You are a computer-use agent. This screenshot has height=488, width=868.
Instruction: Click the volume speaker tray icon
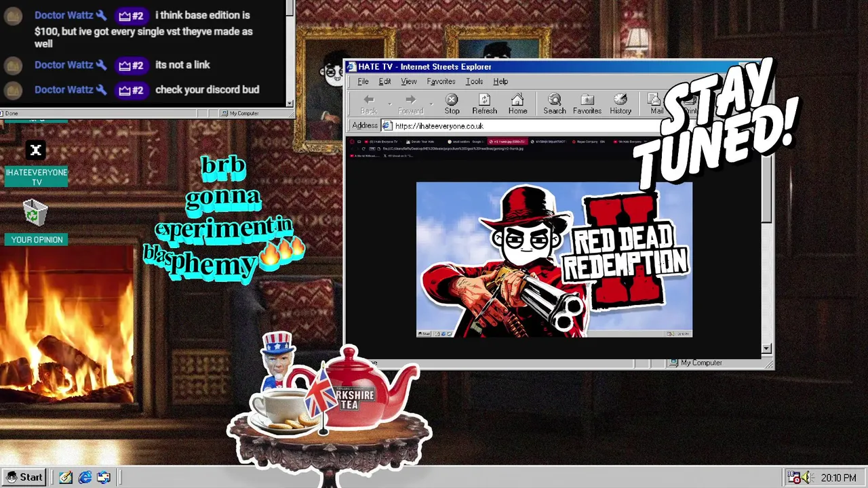coord(807,478)
